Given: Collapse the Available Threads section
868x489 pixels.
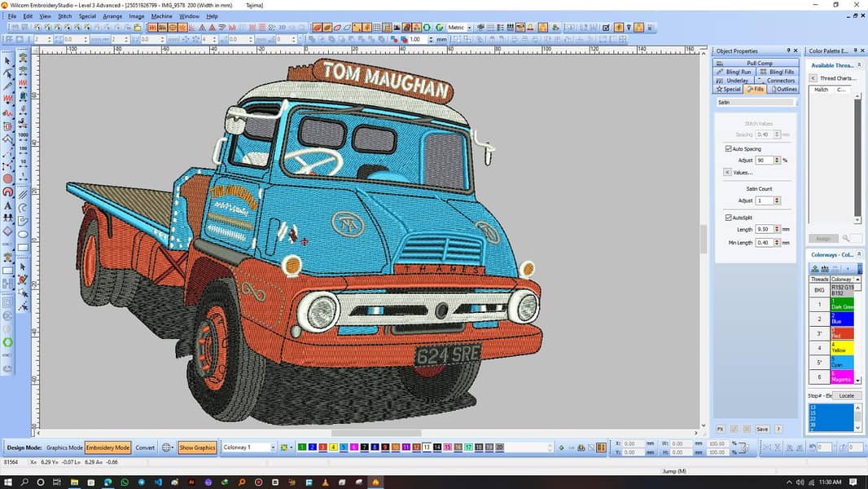Looking at the screenshot, I should click(x=859, y=65).
